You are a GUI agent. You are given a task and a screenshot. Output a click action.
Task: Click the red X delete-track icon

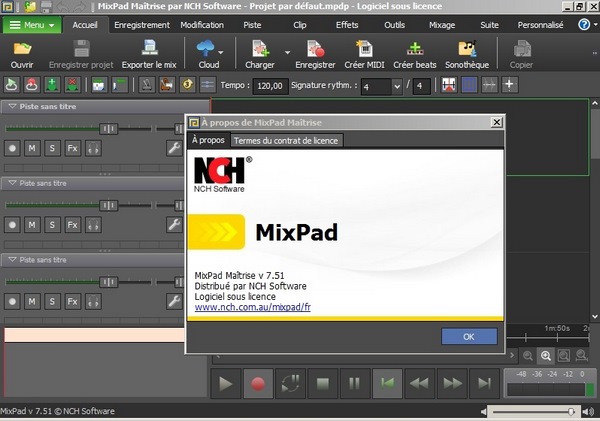pyautogui.click(x=72, y=85)
